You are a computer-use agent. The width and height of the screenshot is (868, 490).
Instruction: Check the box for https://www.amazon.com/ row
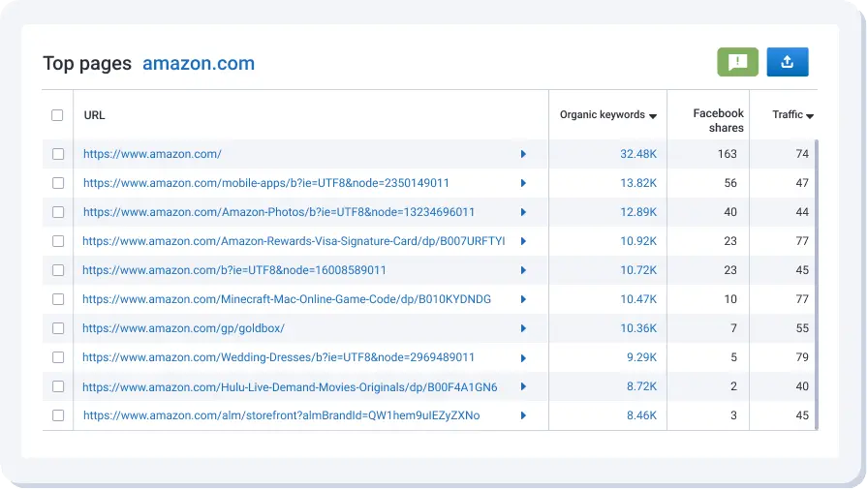click(x=58, y=154)
